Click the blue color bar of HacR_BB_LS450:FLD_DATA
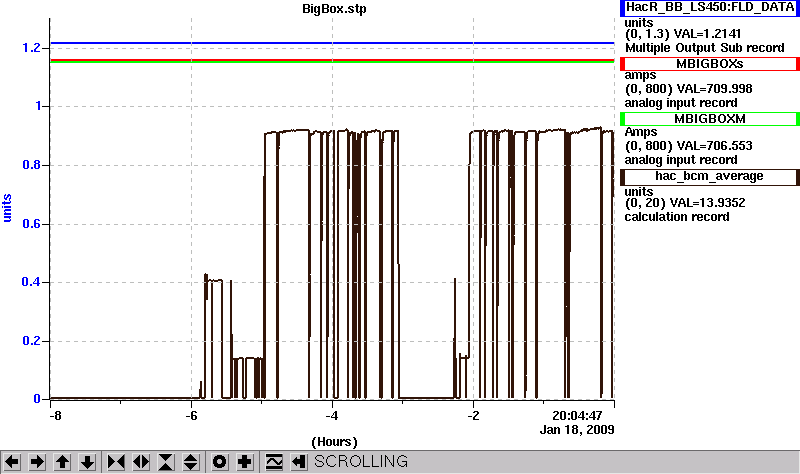Screen dimensions: 800x474 coord(622,8)
